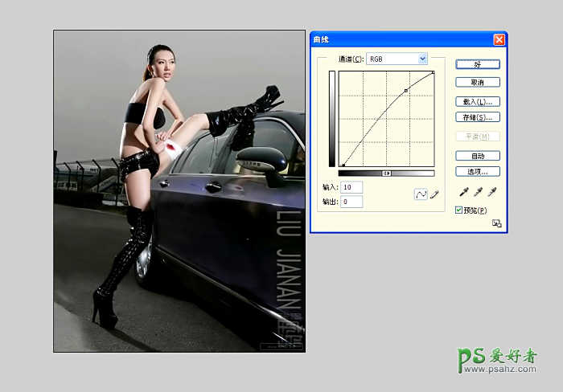
Task: Toggle the horizontal gradient bar arrows
Action: point(386,173)
